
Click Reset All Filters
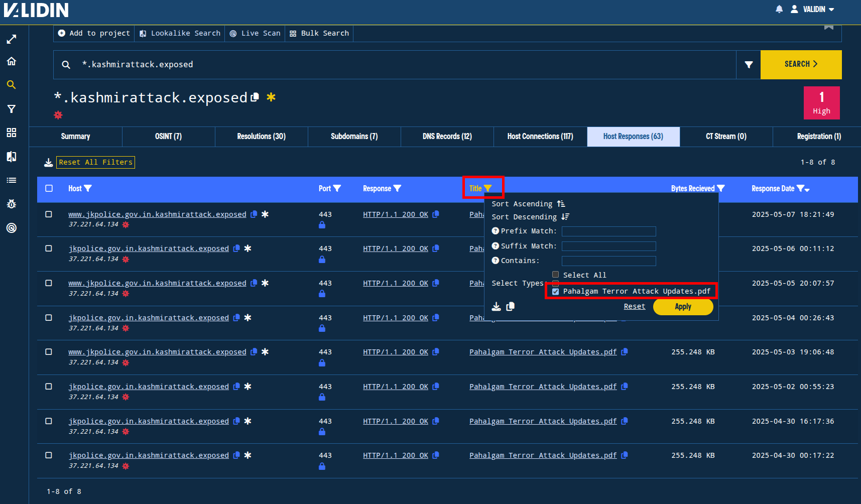[95, 162]
